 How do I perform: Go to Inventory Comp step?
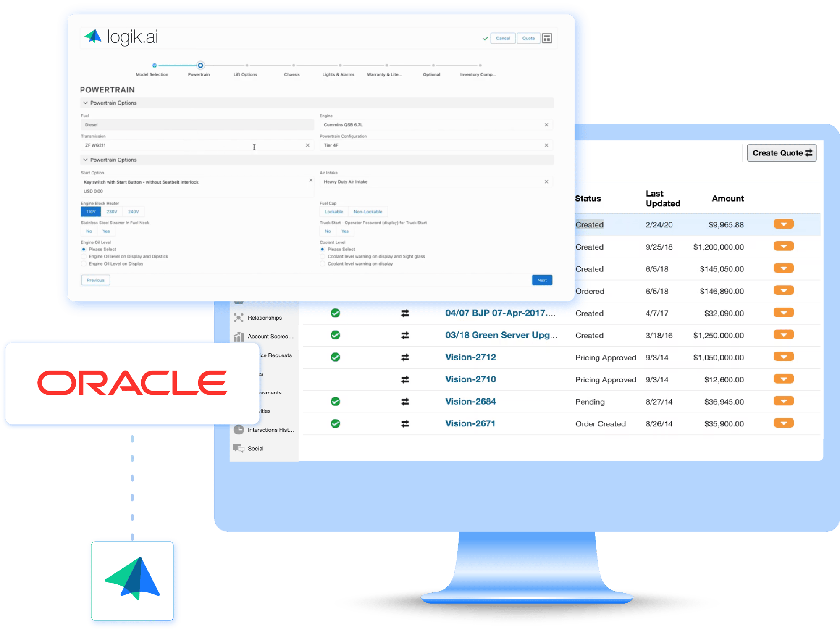pyautogui.click(x=480, y=66)
